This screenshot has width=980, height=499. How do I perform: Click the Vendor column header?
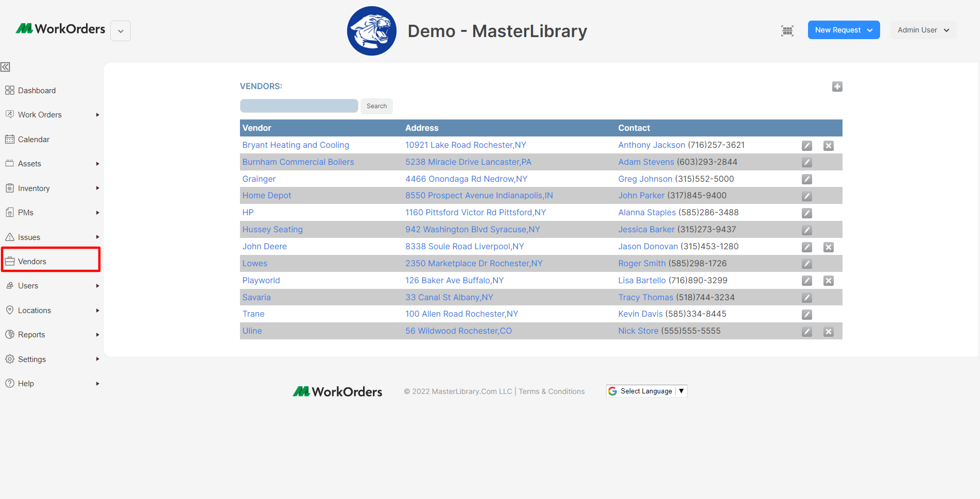point(256,128)
